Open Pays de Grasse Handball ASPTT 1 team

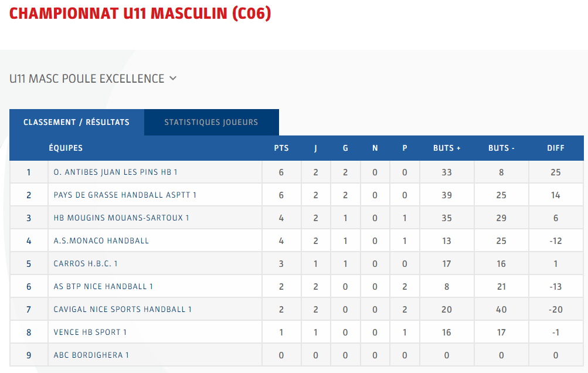pos(125,195)
